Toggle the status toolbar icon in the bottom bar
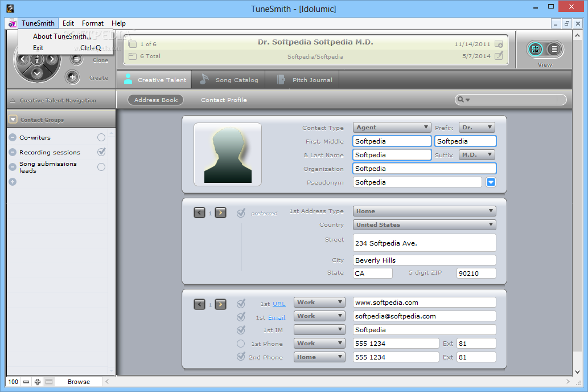The height and width of the screenshot is (392, 588). click(x=49, y=382)
